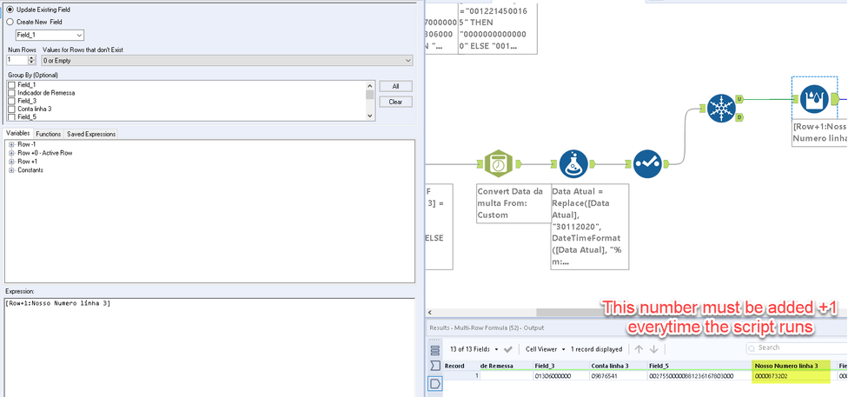Expand the Row +1 variables node
This screenshot has height=397, width=868.
point(11,162)
